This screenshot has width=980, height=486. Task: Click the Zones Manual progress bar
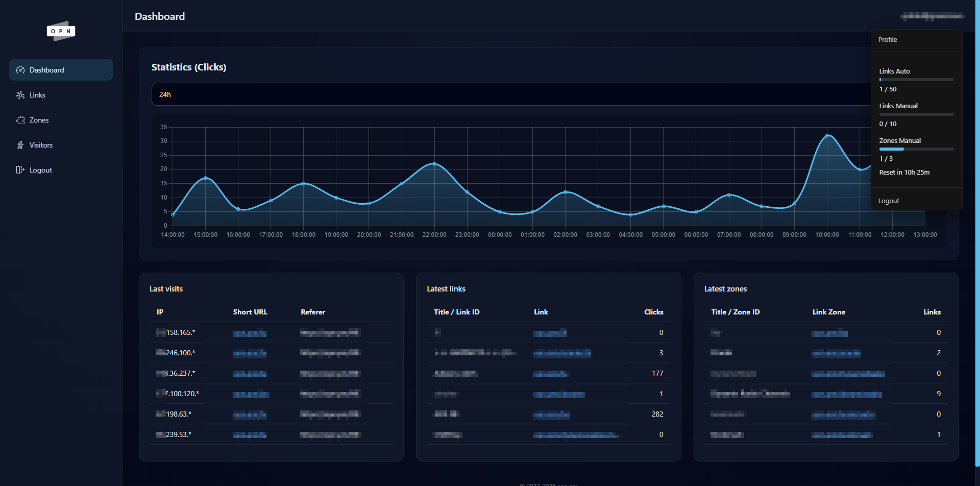pyautogui.click(x=916, y=149)
